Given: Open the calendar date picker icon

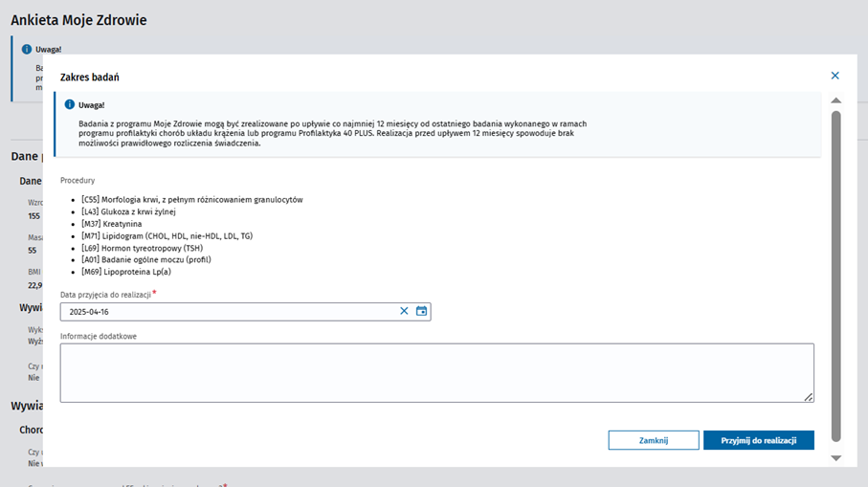Looking at the screenshot, I should tap(421, 311).
